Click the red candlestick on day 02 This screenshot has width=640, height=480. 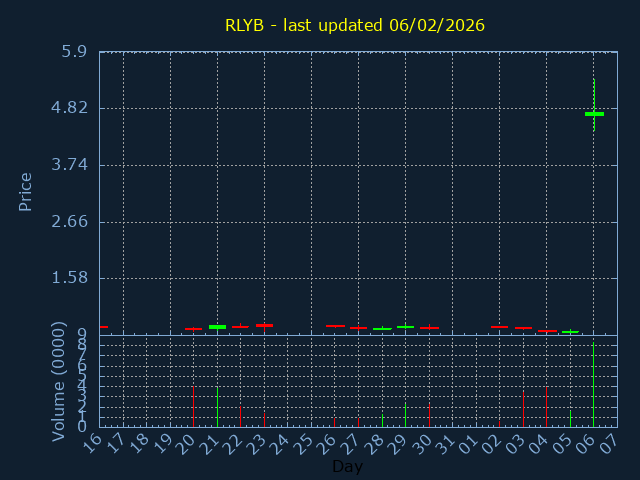[500, 327]
